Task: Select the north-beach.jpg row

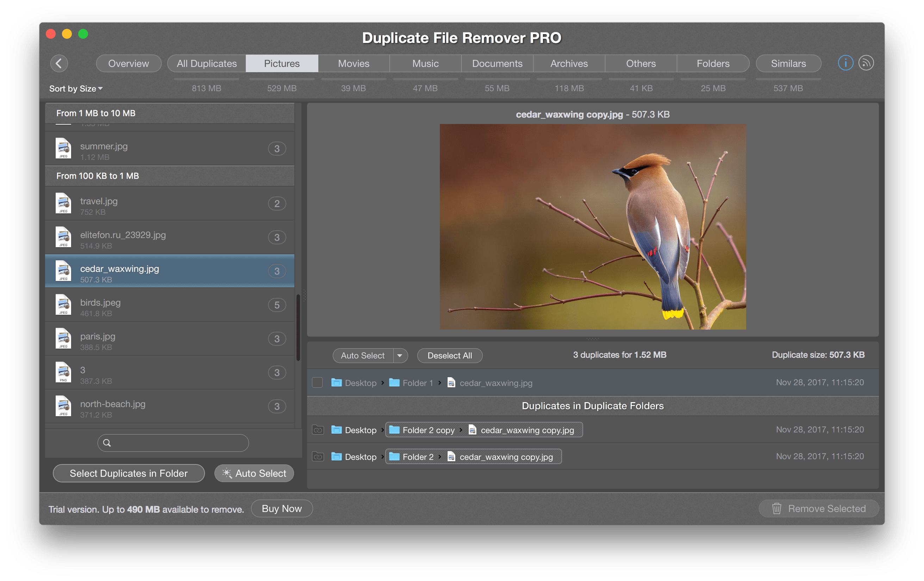Action: [170, 406]
